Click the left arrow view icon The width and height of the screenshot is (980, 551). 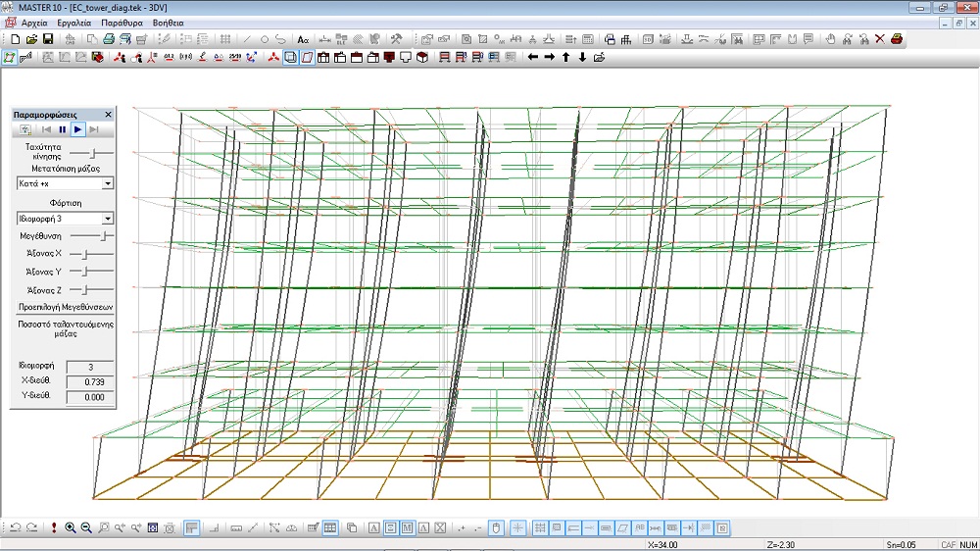click(x=532, y=57)
